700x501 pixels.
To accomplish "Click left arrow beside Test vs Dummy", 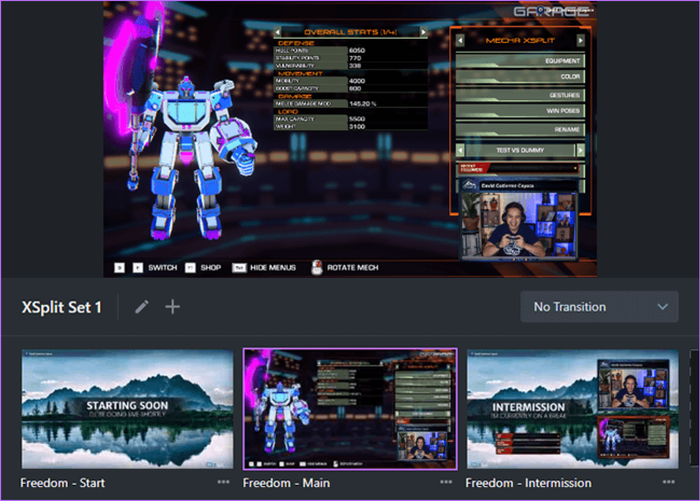I will point(460,150).
